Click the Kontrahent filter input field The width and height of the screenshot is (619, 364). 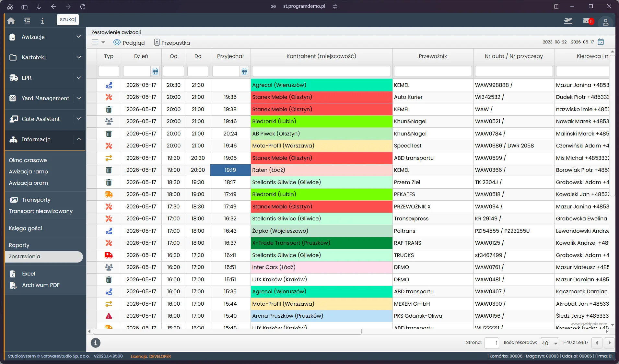[x=321, y=71]
